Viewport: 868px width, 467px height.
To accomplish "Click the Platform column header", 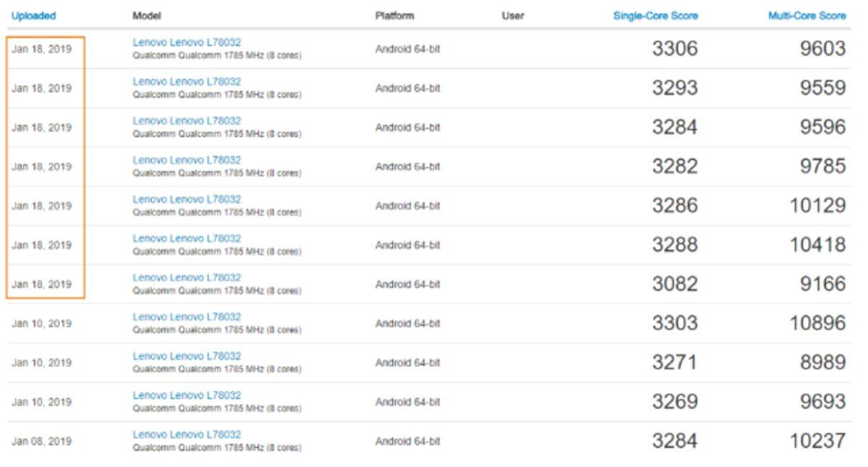I will tap(394, 15).
